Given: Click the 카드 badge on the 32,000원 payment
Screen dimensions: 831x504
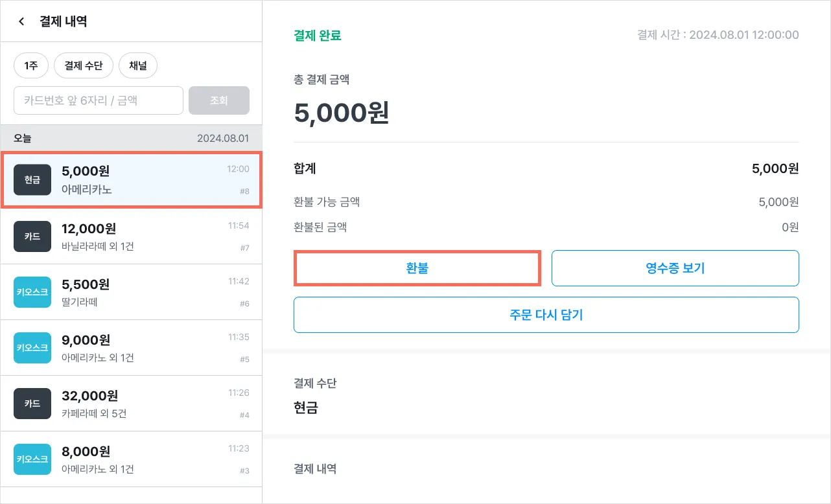Looking at the screenshot, I should [32, 404].
